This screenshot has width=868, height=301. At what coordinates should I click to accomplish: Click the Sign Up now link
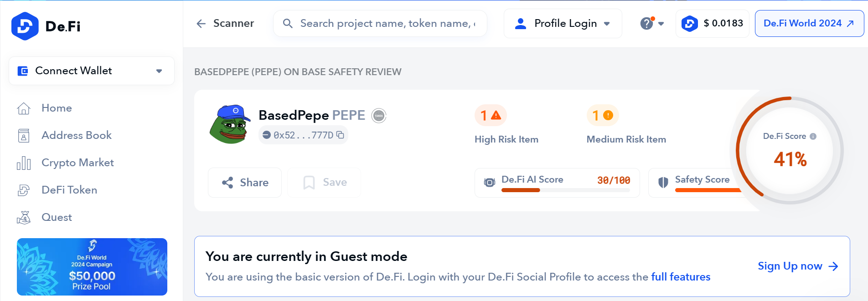point(797,266)
